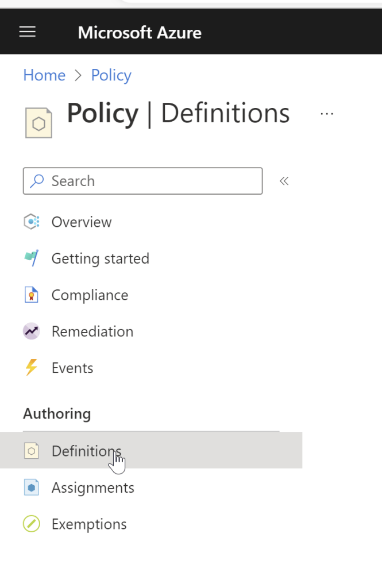Click the Compliance certificate icon
Viewport: 382px width, 588px height.
(x=32, y=295)
